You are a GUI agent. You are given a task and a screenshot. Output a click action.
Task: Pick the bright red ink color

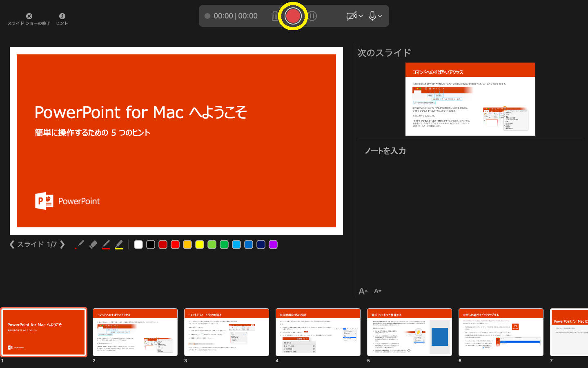point(175,245)
